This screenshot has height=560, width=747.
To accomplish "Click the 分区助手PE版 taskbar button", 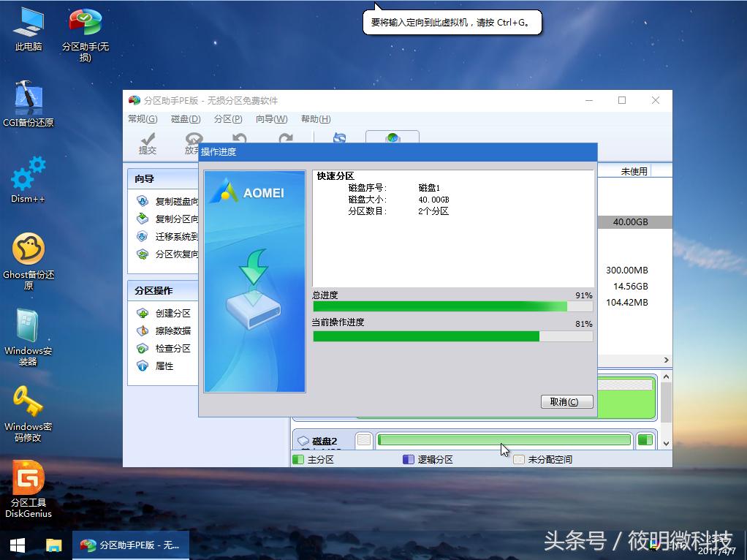I will point(130,545).
